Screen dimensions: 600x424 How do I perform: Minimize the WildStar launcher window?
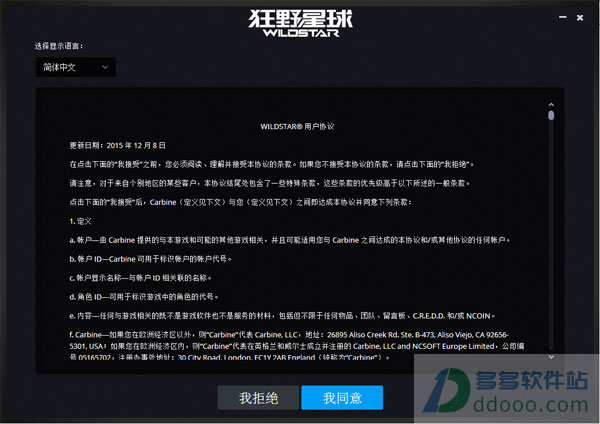[562, 17]
